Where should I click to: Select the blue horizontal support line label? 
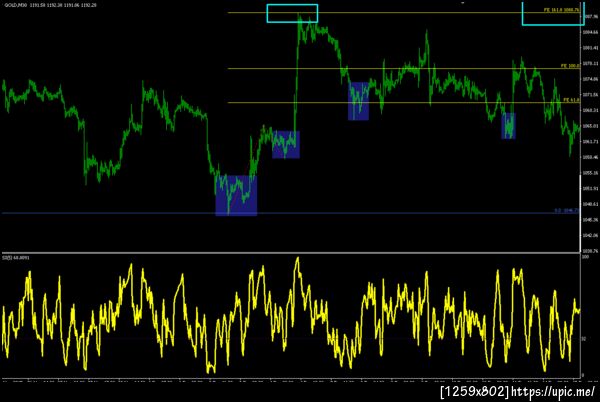pos(566,210)
